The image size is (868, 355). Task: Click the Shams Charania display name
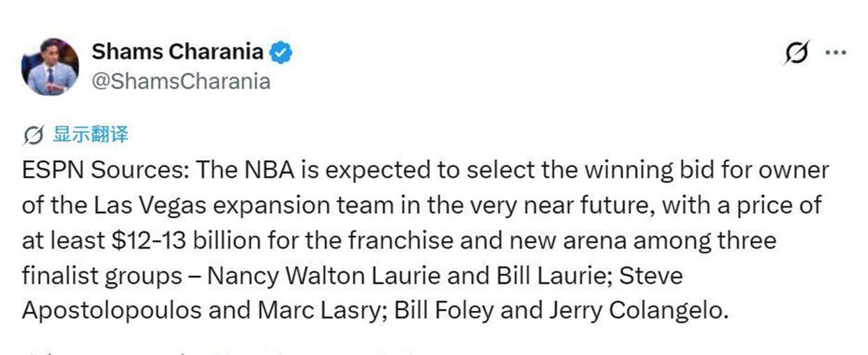click(178, 52)
